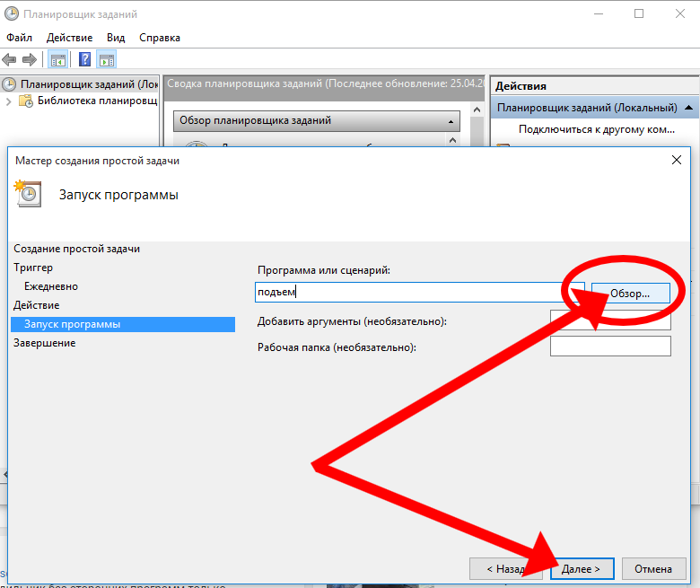
Task: Click the Back arrow in the toolbar
Action: click(x=10, y=60)
